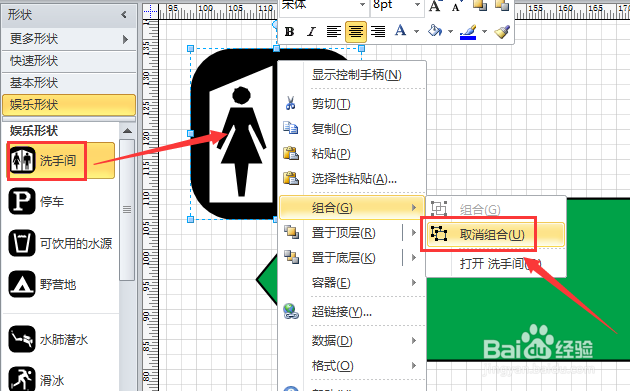
Task: Click disabled 组合(G) in submenu
Action: 496,209
